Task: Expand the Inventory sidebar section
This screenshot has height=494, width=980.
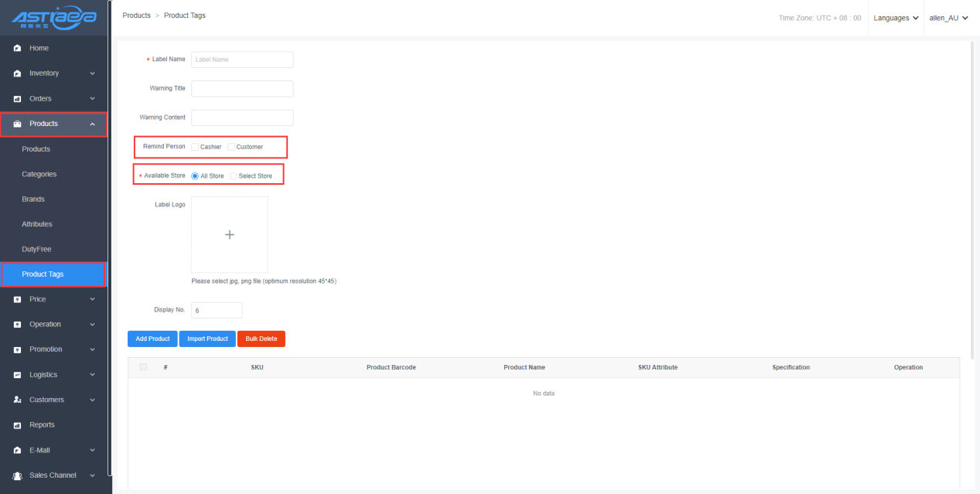Action: tap(54, 73)
